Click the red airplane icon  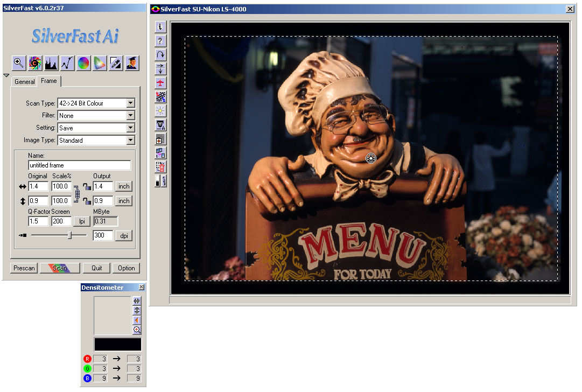click(x=160, y=83)
